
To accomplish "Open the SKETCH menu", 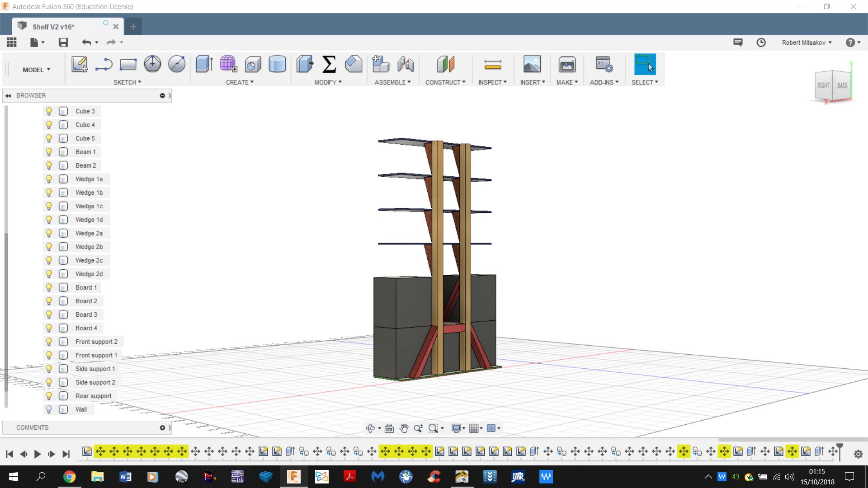I will point(127,82).
